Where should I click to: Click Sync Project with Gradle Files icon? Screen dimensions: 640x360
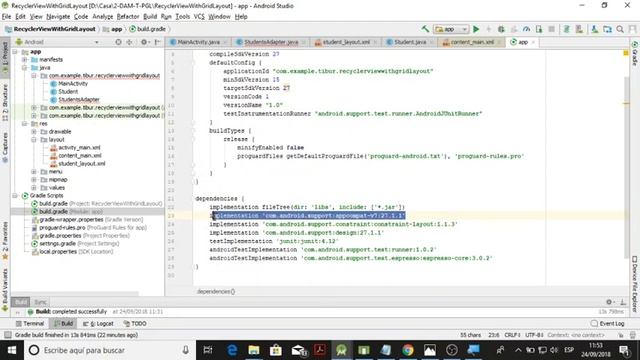click(x=567, y=29)
